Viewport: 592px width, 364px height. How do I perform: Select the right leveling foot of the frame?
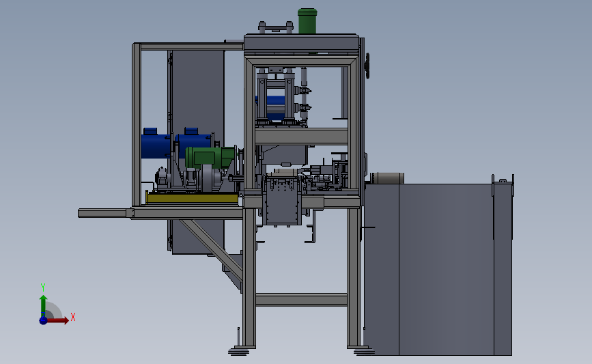(x=364, y=351)
